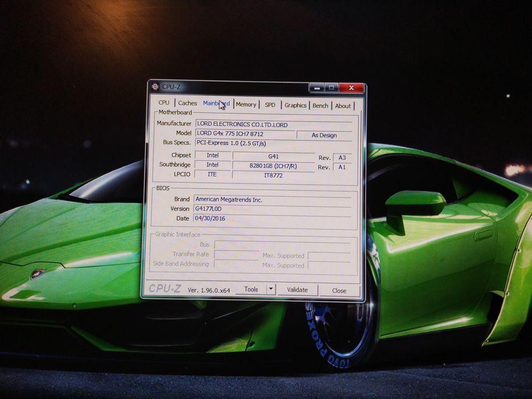
Task: Click the Graphic Interface Bus field
Action: (x=282, y=245)
